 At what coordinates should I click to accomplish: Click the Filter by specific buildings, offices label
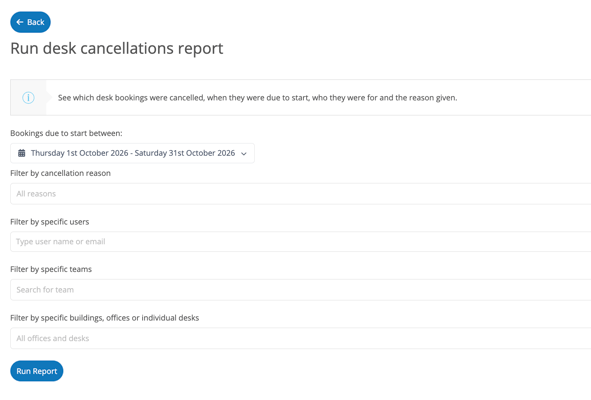coord(104,318)
